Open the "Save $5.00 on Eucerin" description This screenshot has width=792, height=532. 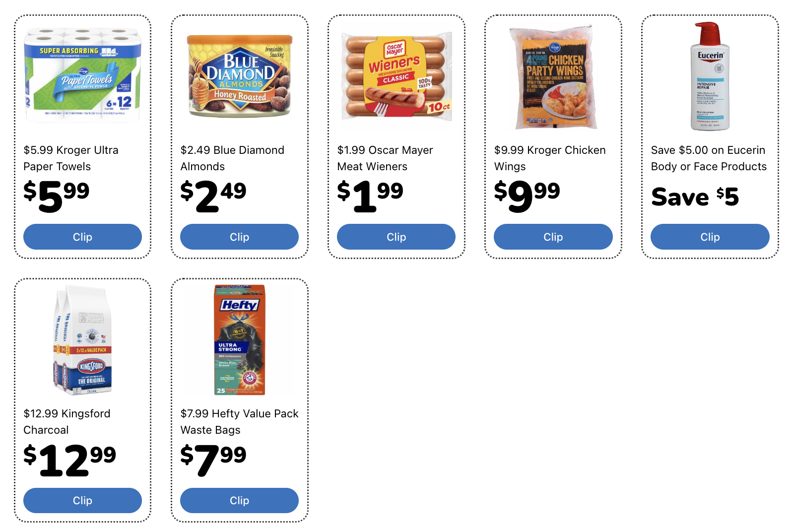[x=709, y=158]
